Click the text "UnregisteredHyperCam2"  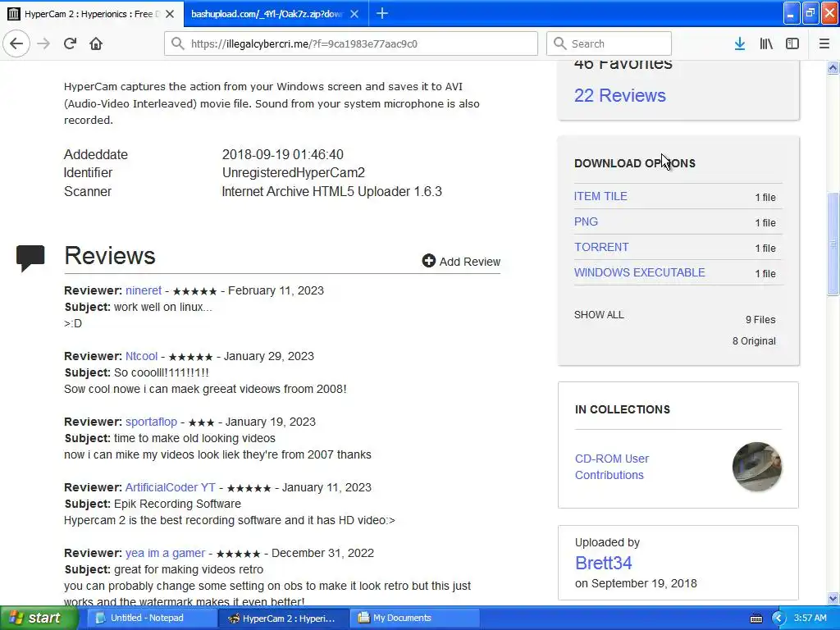[x=293, y=172]
